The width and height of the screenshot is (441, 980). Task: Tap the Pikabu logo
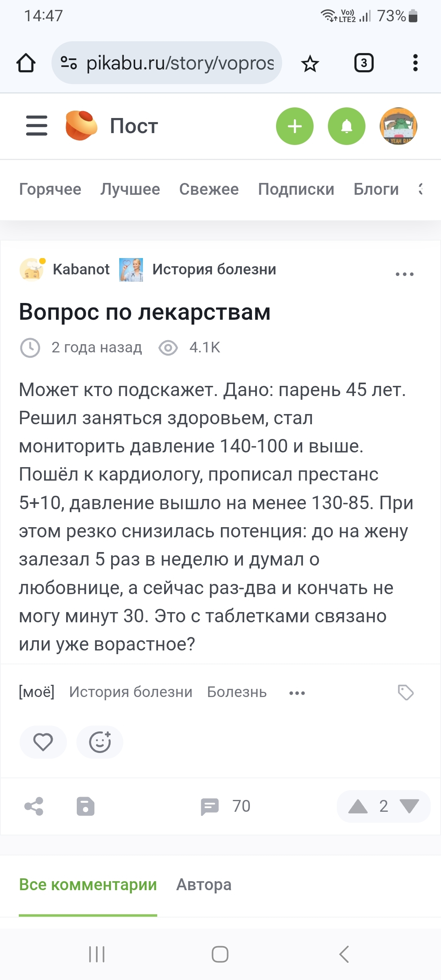[x=81, y=125]
